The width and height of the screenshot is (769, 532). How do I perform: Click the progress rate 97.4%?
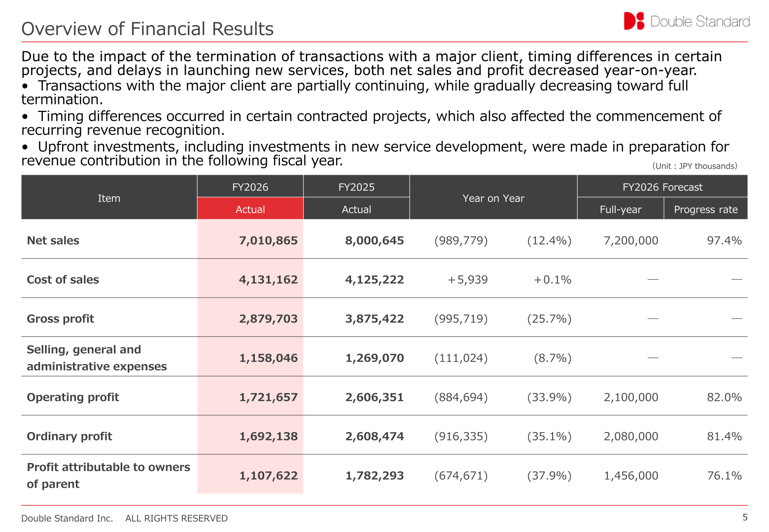coord(724,240)
